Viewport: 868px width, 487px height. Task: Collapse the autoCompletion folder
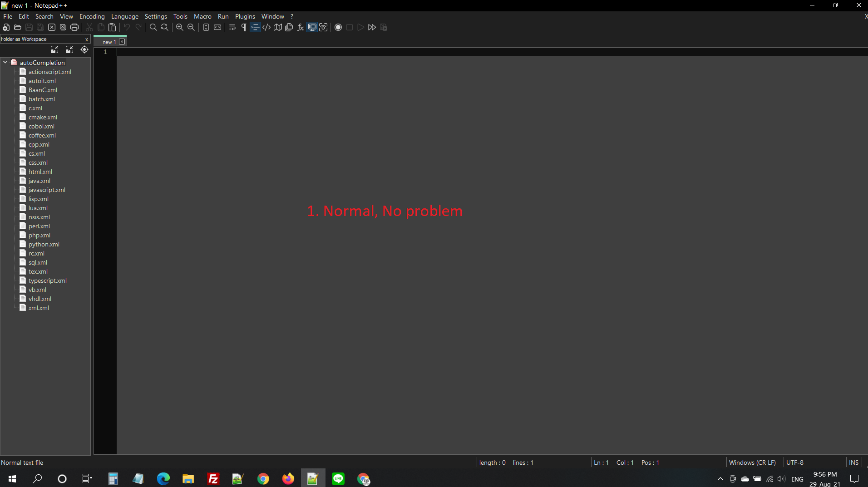click(5, 62)
